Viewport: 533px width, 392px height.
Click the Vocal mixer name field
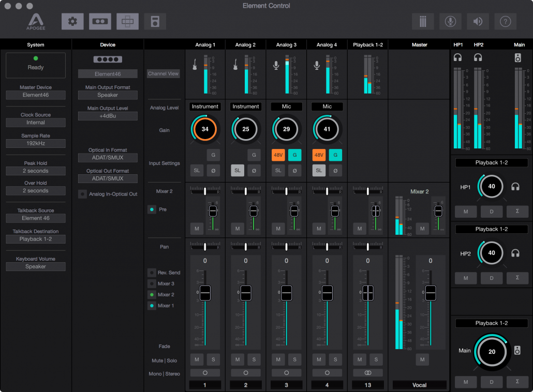tap(419, 385)
